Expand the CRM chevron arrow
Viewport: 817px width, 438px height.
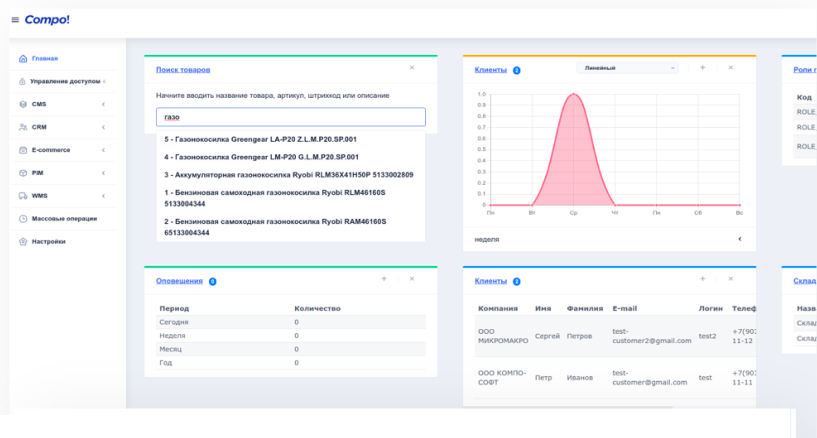coord(103,127)
